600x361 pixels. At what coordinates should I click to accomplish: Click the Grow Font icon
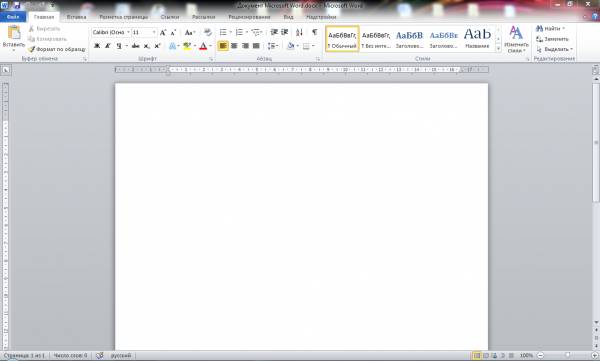[x=163, y=33]
